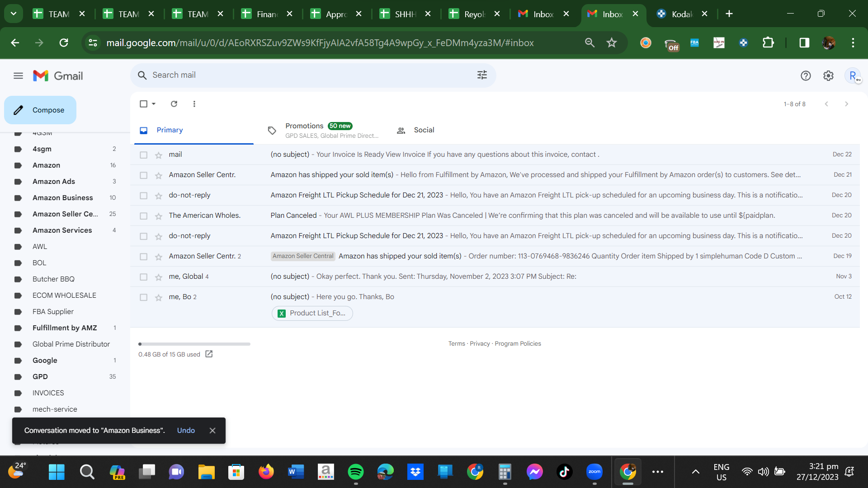Undo moving conversation to Amazon Business
This screenshot has width=868, height=488.
[x=186, y=431]
